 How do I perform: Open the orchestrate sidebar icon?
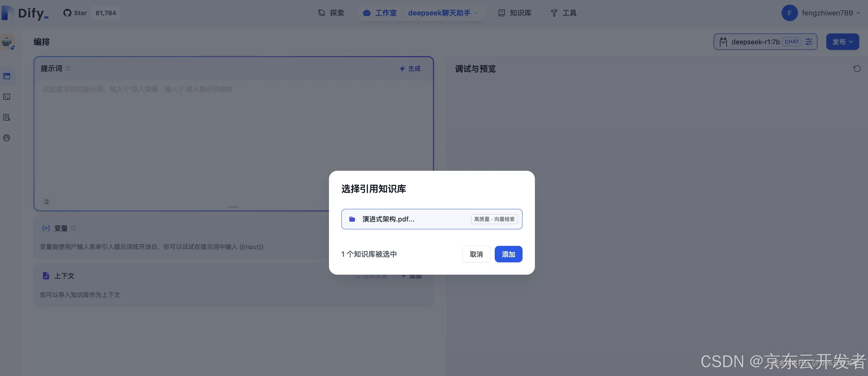click(x=7, y=76)
